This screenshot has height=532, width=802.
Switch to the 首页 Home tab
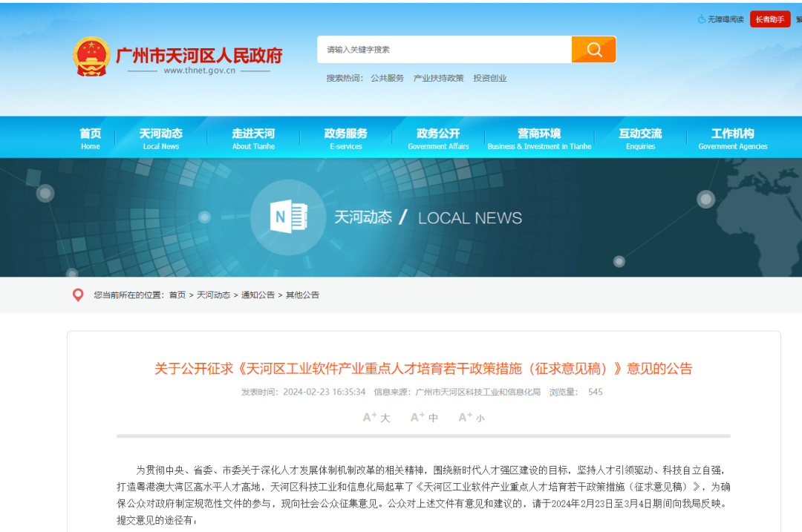click(x=90, y=137)
